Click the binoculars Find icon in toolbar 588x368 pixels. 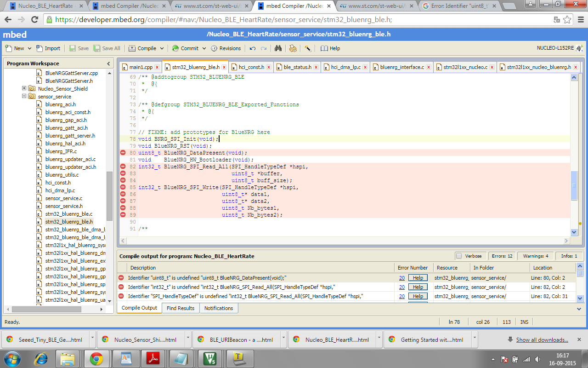[278, 48]
